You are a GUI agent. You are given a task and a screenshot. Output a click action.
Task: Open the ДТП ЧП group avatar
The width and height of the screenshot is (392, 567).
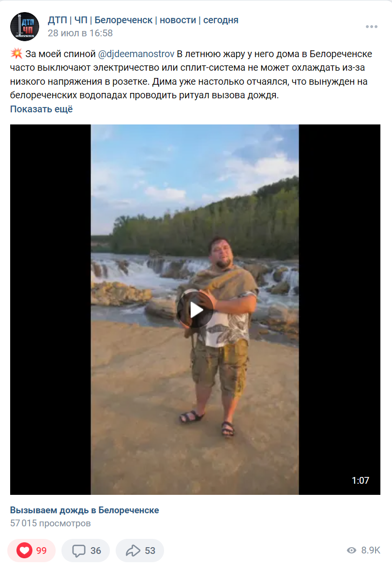coord(25,27)
